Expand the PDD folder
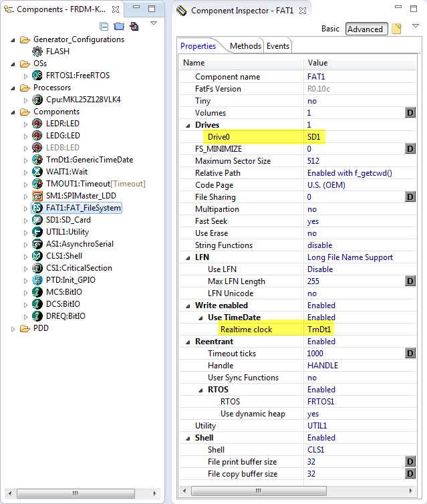The width and height of the screenshot is (427, 504). point(14,328)
